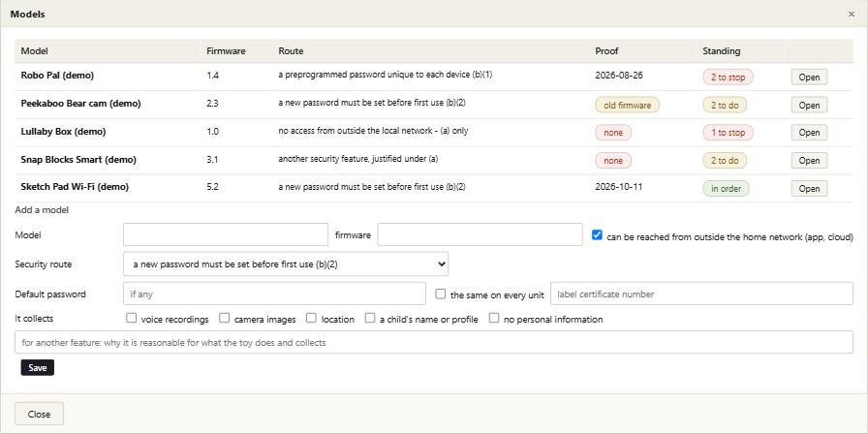Click Lullaby Box's no outside access route text
The width and height of the screenshot is (868, 434).
pos(373,131)
